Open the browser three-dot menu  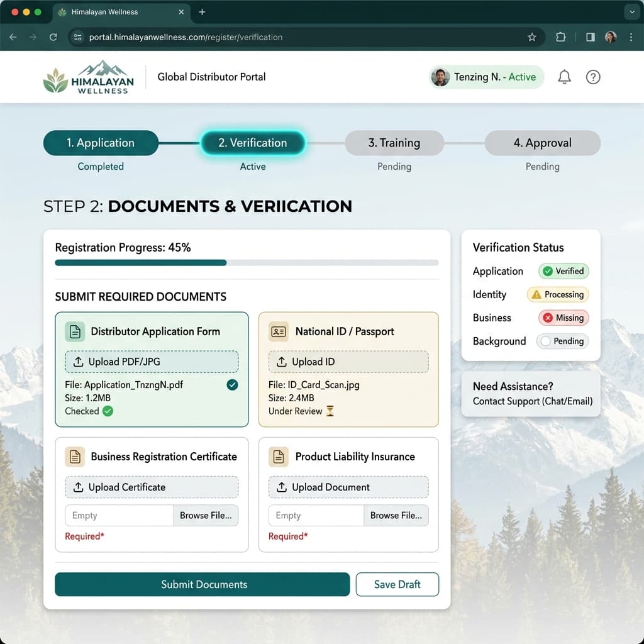click(631, 37)
